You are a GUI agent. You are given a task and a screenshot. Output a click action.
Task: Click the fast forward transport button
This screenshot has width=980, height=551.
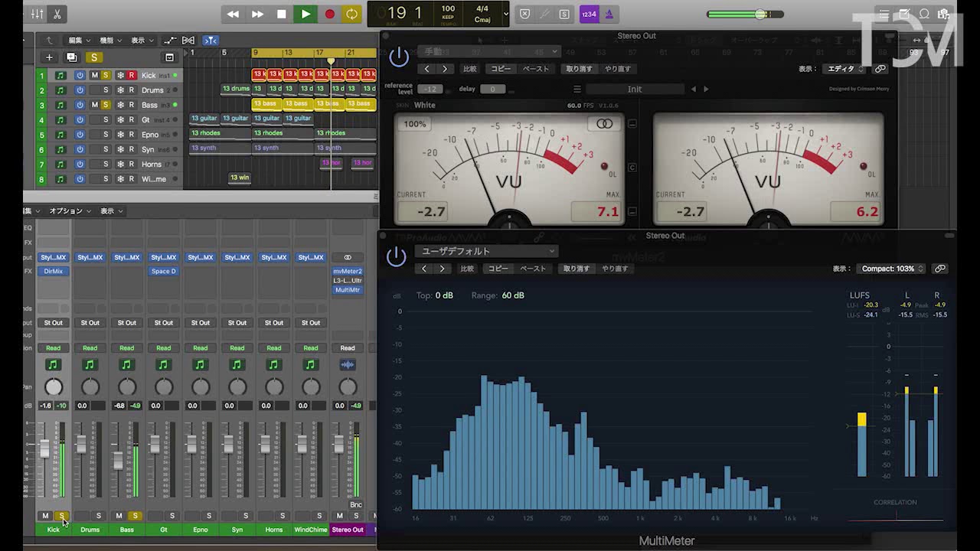257,14
